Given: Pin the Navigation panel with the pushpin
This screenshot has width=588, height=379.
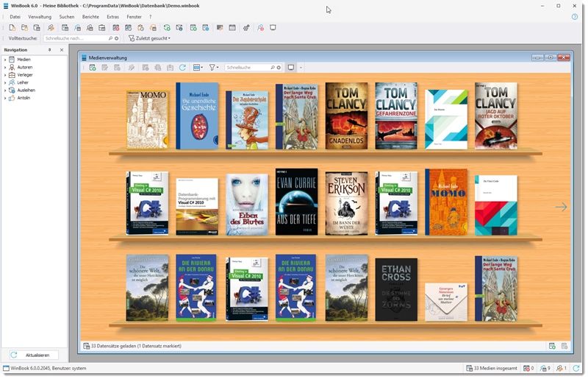Looking at the screenshot, I should [50, 50].
